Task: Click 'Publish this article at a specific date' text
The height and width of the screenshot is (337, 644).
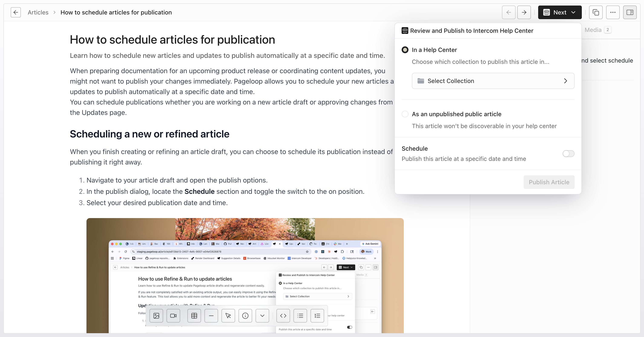Action: click(x=464, y=159)
